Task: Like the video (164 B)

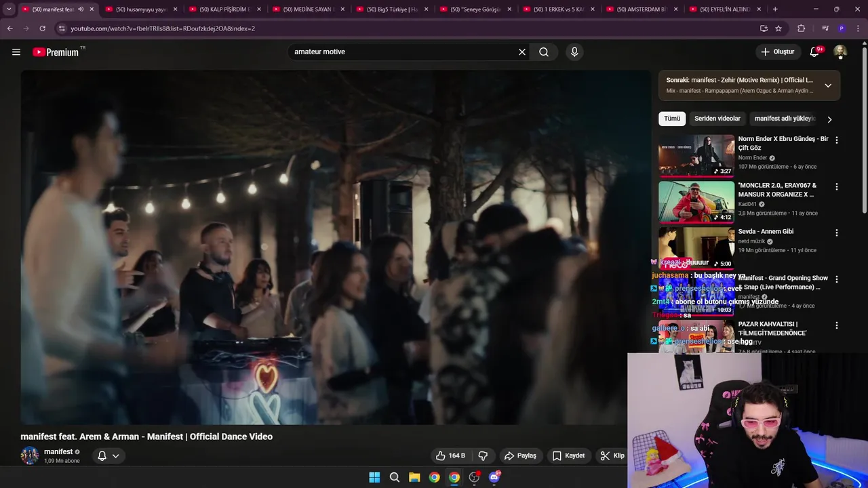Action: pyautogui.click(x=450, y=455)
